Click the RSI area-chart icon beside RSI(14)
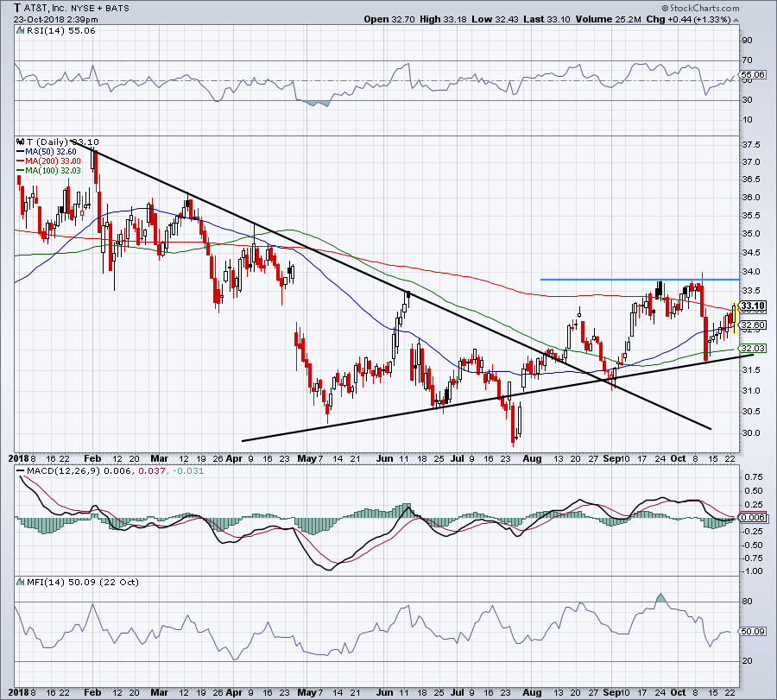Viewport: 777px width, 700px height. 21,31
